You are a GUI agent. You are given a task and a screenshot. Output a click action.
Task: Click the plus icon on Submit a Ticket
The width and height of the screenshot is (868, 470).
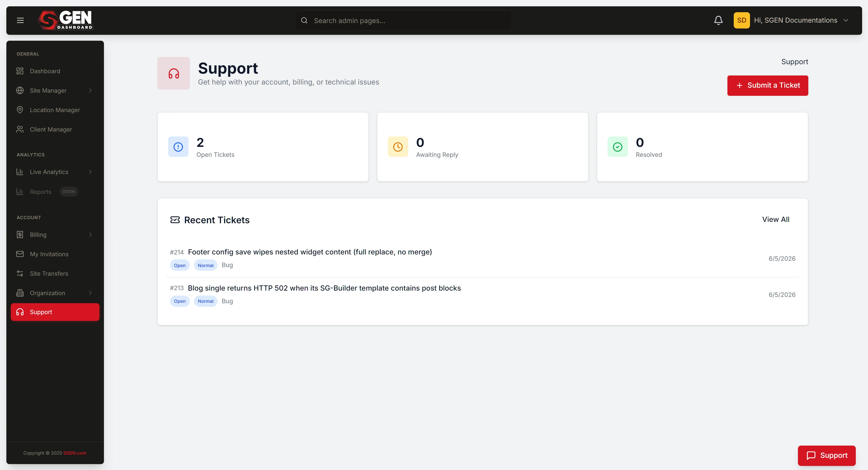click(x=739, y=86)
